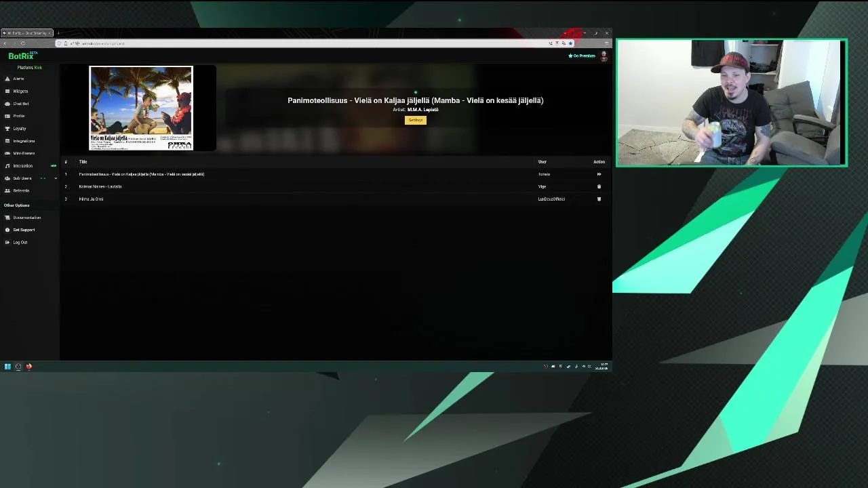
Task: Click the LupDeuzOfficial user name
Action: point(551,199)
